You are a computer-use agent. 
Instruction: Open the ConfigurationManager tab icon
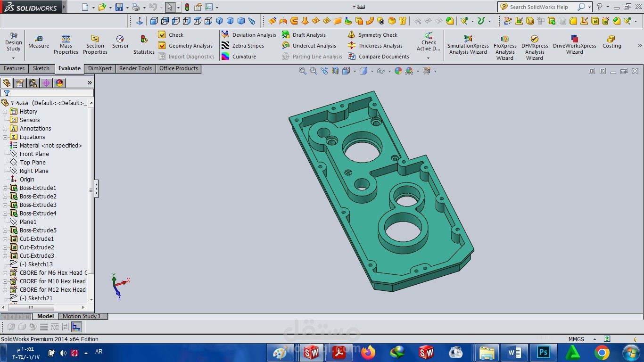tap(33, 83)
